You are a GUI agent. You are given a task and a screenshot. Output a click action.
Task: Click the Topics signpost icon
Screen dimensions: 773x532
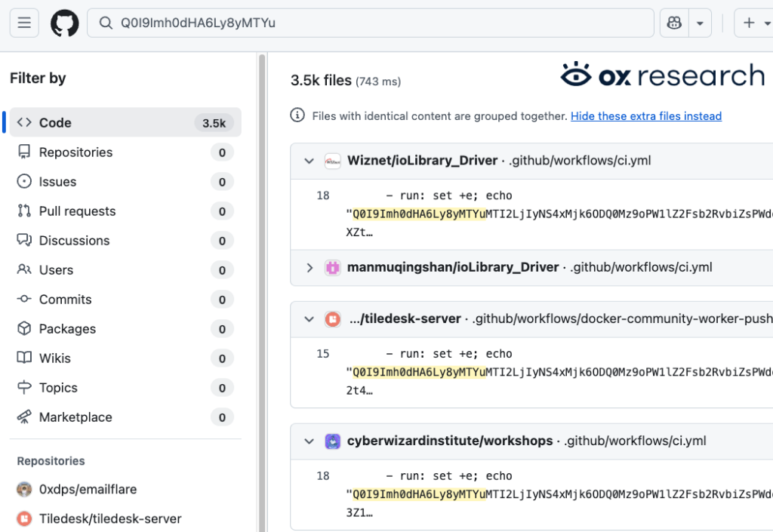click(x=24, y=387)
